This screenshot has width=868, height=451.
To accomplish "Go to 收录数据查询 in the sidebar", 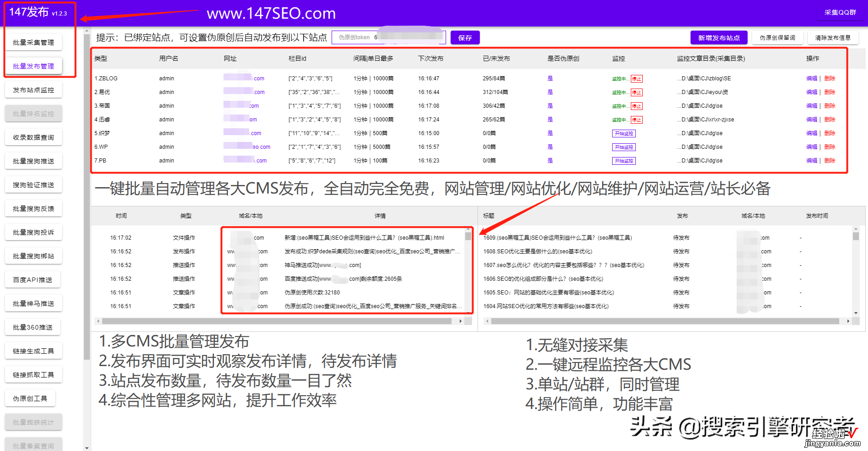I will point(33,137).
